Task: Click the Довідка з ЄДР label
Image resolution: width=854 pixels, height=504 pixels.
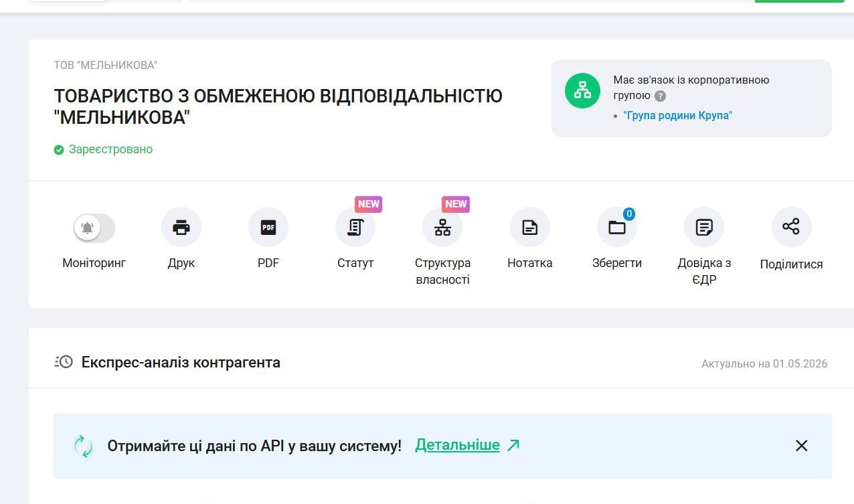Action: (x=704, y=272)
